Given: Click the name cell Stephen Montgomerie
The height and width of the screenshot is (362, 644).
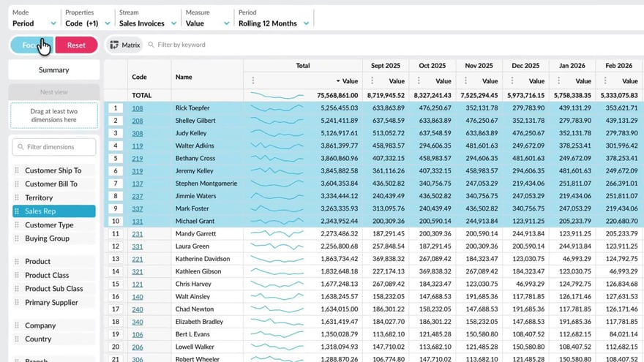Looking at the screenshot, I should pyautogui.click(x=206, y=184).
